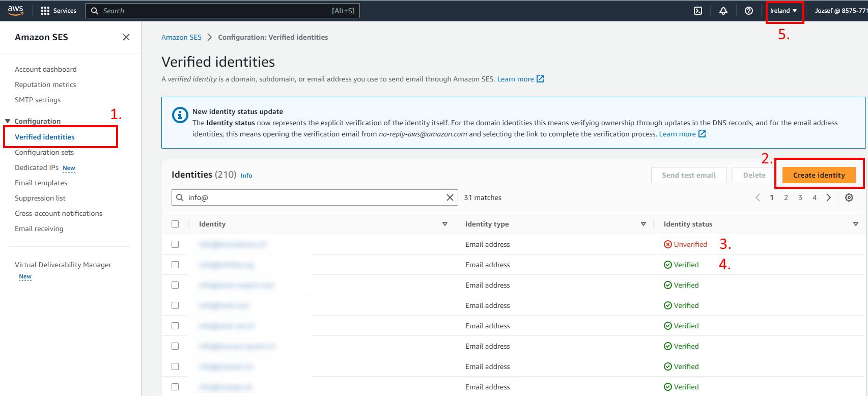Viewport: 868px width, 396px height.
Task: Go to next page arrow
Action: 829,197
